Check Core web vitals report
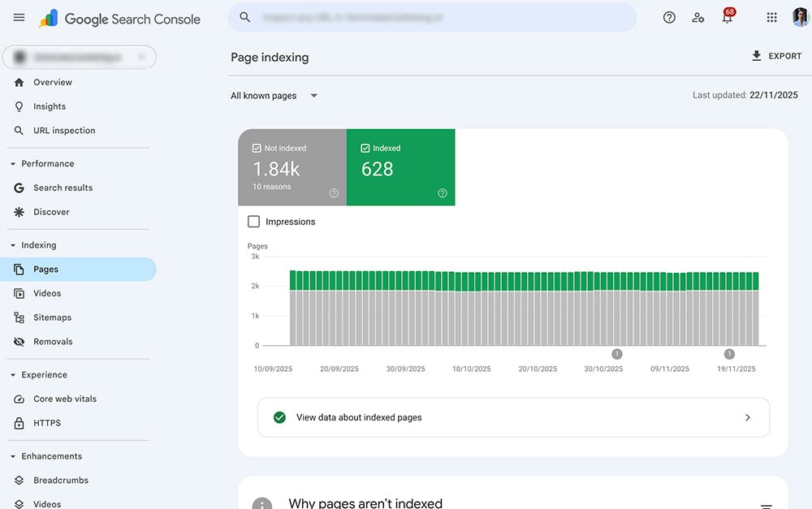Viewport: 812px width, 509px height. pos(65,399)
